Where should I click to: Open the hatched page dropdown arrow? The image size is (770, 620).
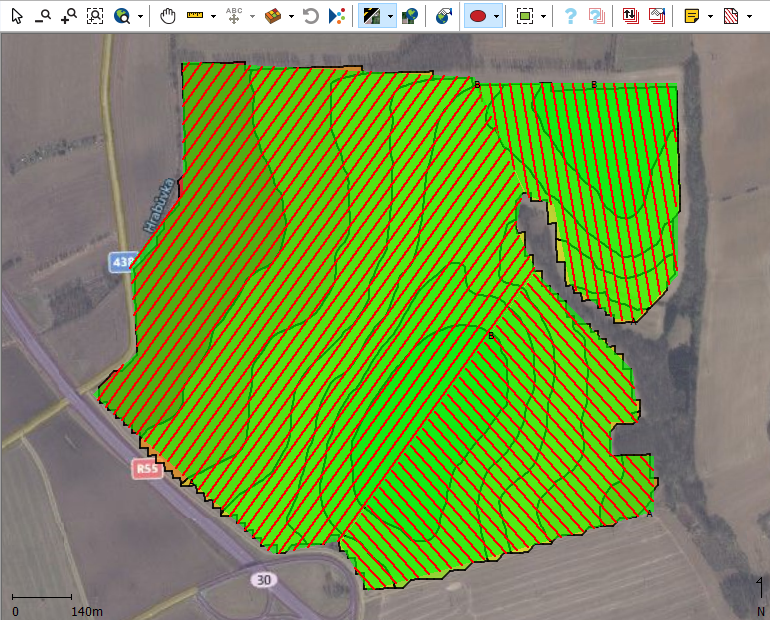[749, 17]
